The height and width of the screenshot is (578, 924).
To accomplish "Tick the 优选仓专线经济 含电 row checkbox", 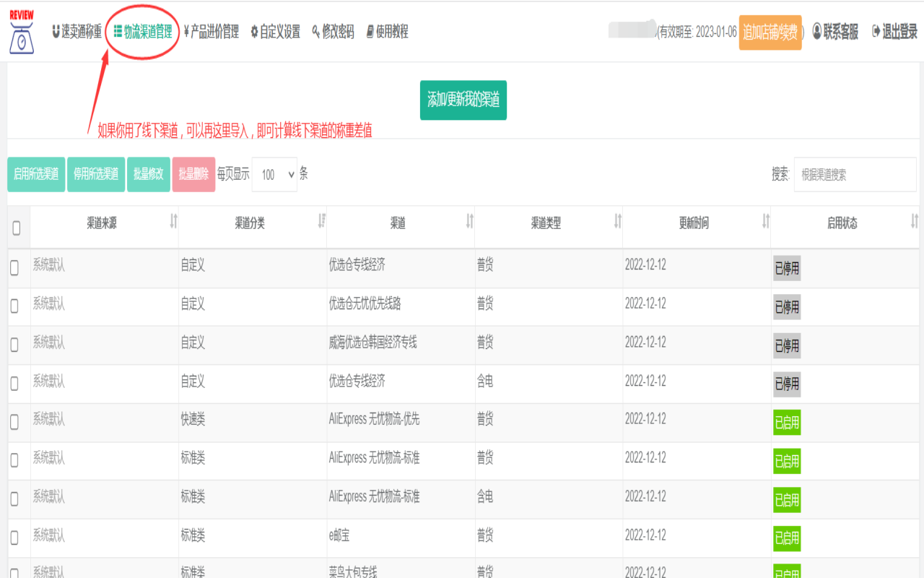I will point(14,384).
